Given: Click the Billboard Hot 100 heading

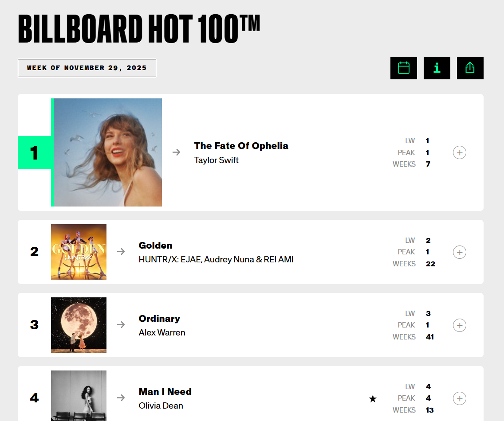Looking at the screenshot, I should tap(138, 29).
